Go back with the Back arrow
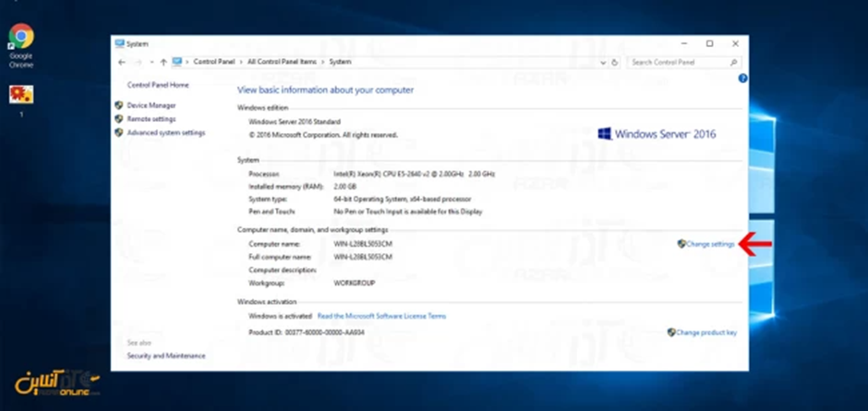Viewport: 868px width, 411px height. pos(122,63)
